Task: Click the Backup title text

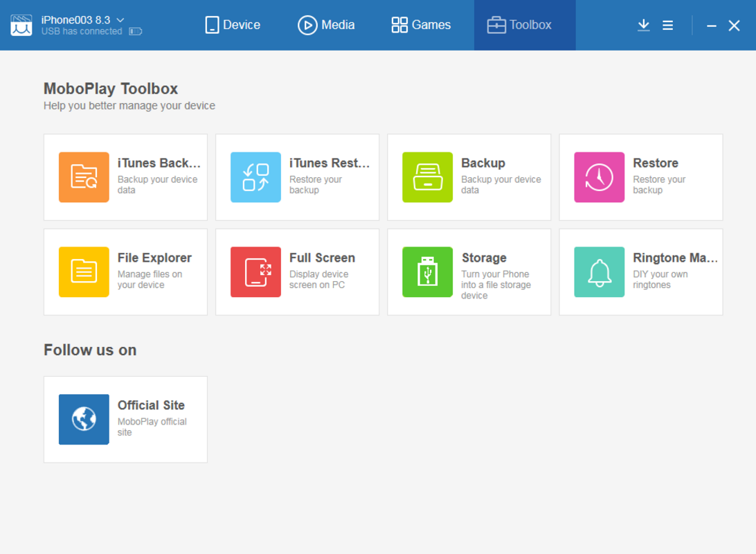Action: tap(483, 163)
